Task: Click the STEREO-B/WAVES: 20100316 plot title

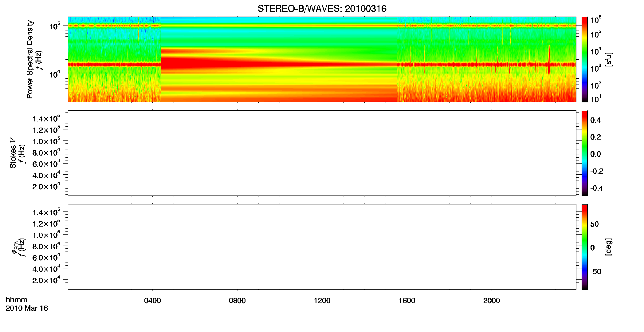Action: (x=322, y=9)
